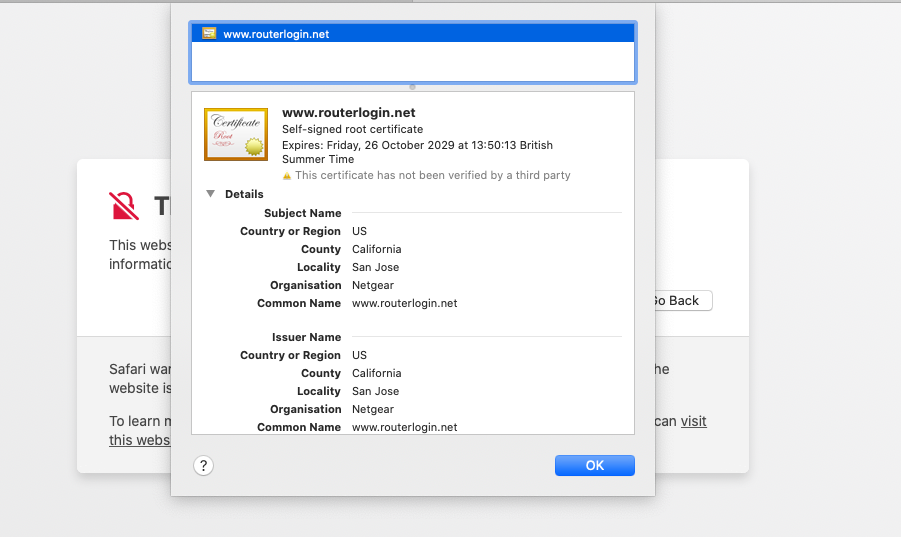This screenshot has height=537, width=901.
Task: Click the Subject Name section heading
Action: 302,213
